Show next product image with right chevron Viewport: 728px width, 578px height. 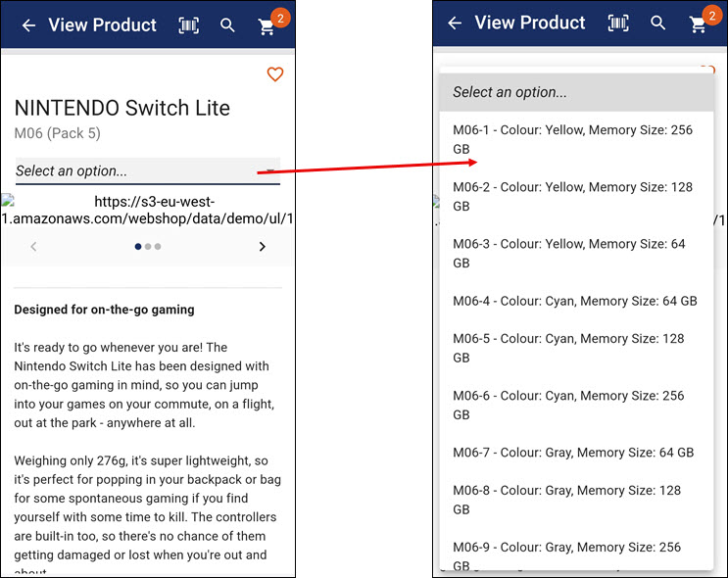[x=262, y=247]
